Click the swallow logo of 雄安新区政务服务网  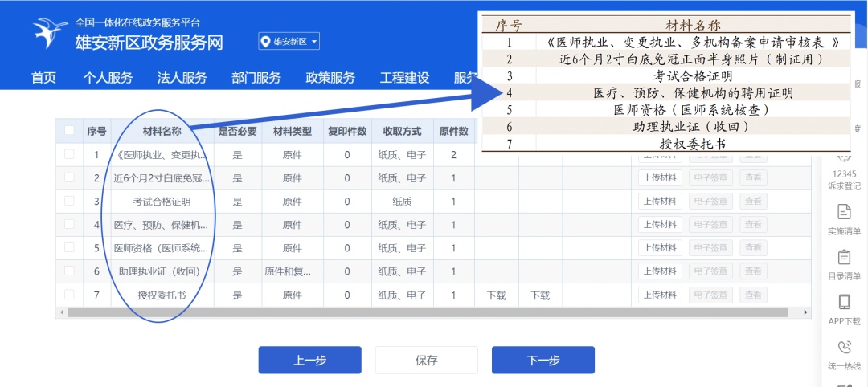tap(51, 33)
